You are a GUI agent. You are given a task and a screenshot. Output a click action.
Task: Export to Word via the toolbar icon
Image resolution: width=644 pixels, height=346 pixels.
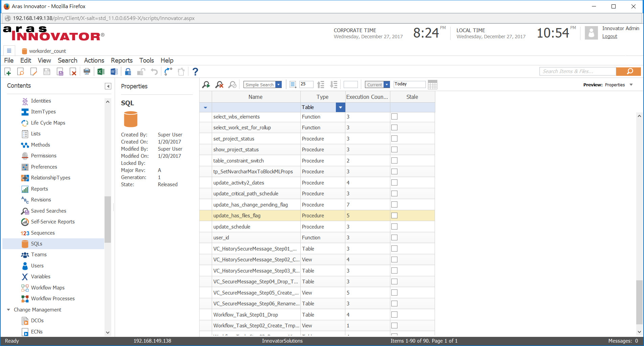click(x=114, y=71)
